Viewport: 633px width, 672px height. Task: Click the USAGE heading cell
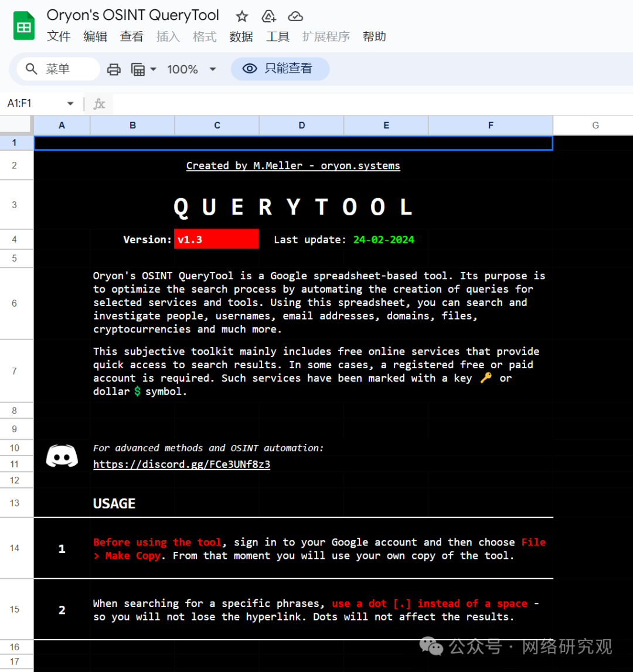(x=114, y=504)
